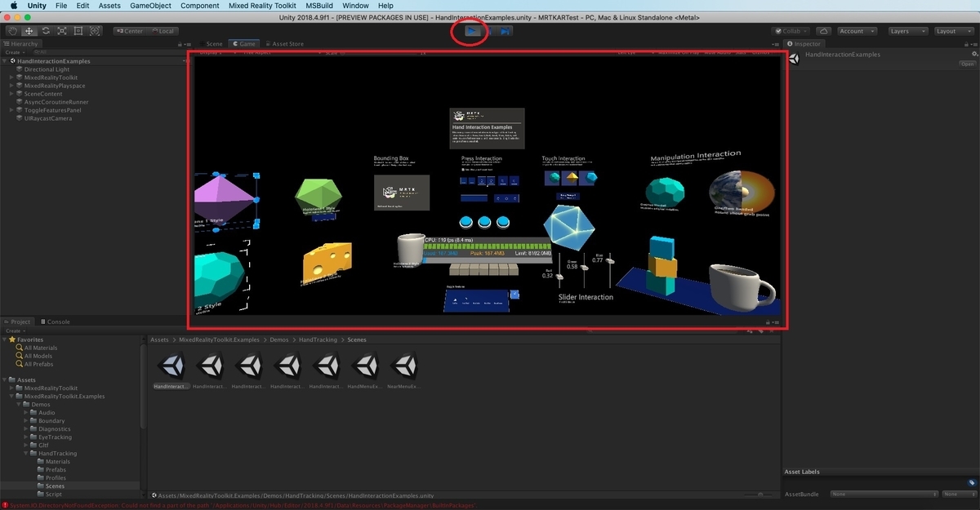
Task: Expand MixedRealityPlayspace in Hierarchy
Action: coord(12,86)
